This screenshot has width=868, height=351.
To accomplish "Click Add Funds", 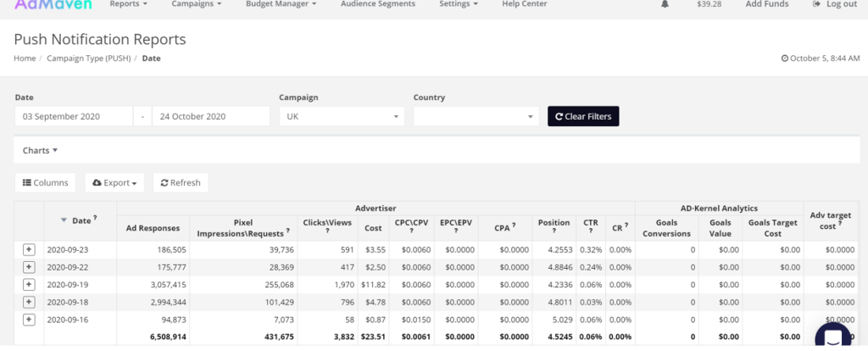I will (x=767, y=4).
